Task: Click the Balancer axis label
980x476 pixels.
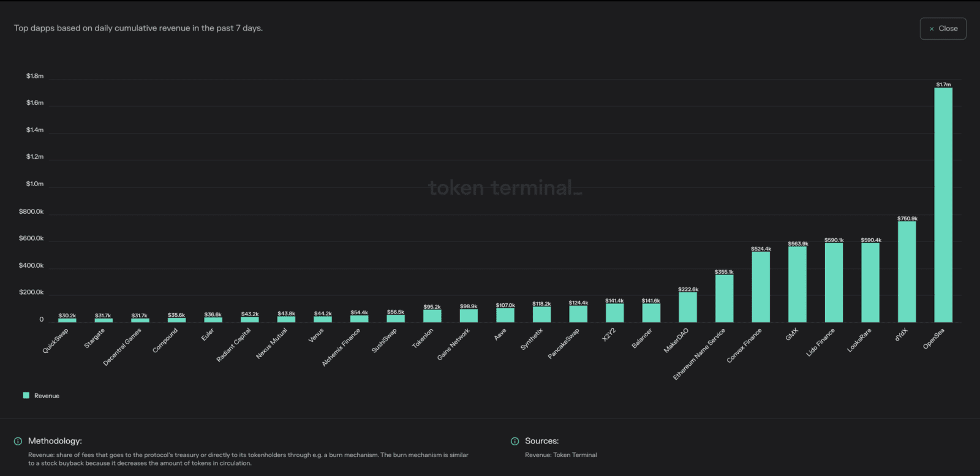Action: point(642,338)
